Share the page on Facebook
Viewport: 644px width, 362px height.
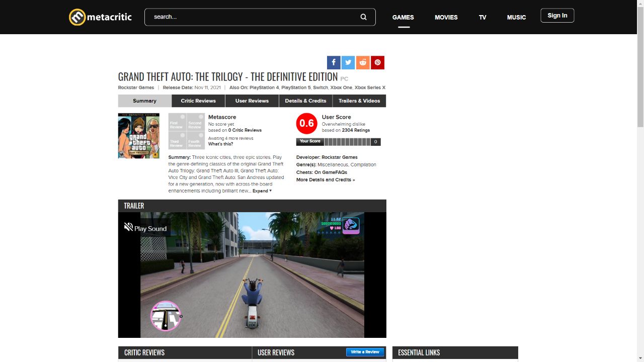[x=334, y=63]
